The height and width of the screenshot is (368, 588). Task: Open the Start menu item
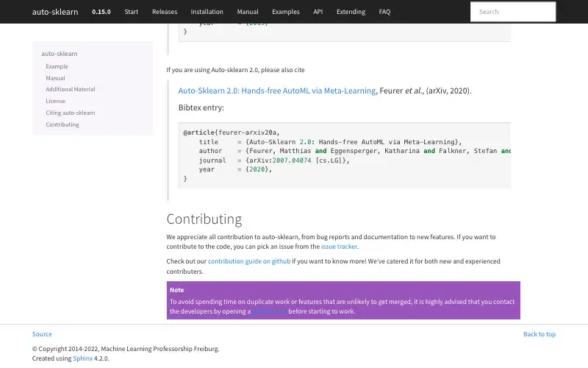[x=132, y=12]
